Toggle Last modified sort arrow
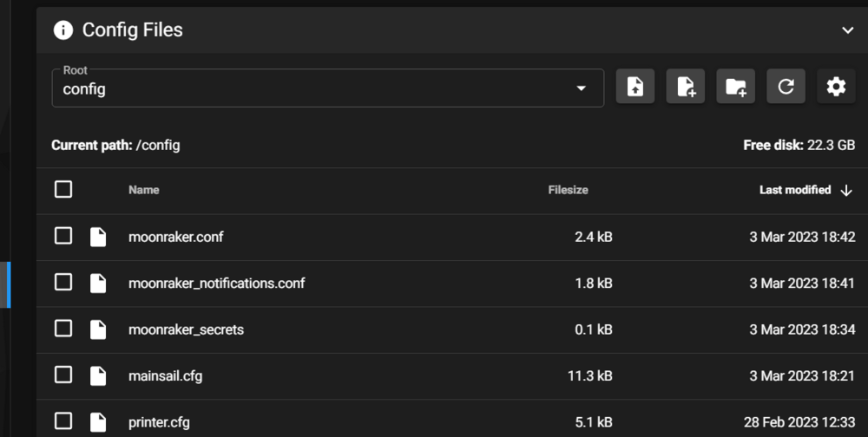The image size is (868, 437). 845,190
